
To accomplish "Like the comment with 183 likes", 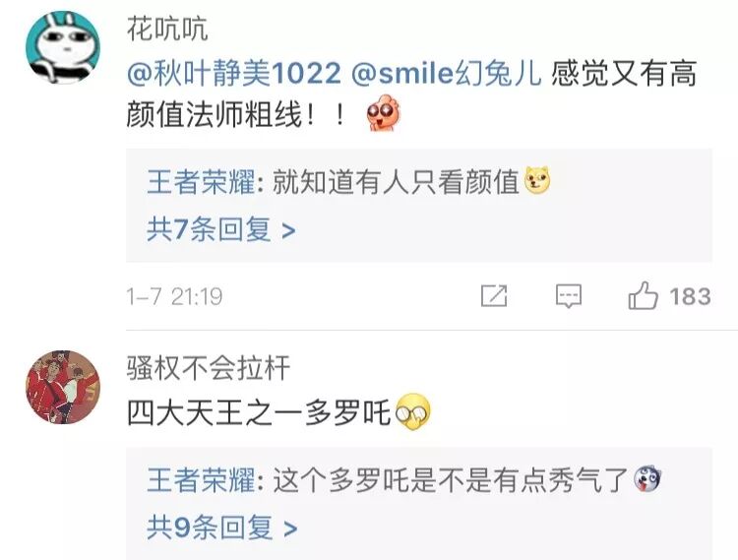I will pyautogui.click(x=643, y=295).
